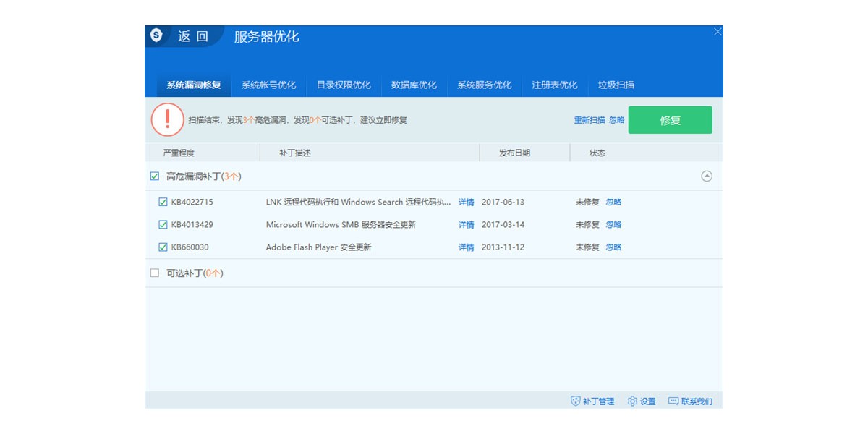Close the server optimization window
Viewport: 868px width, 434px height.
tap(718, 32)
